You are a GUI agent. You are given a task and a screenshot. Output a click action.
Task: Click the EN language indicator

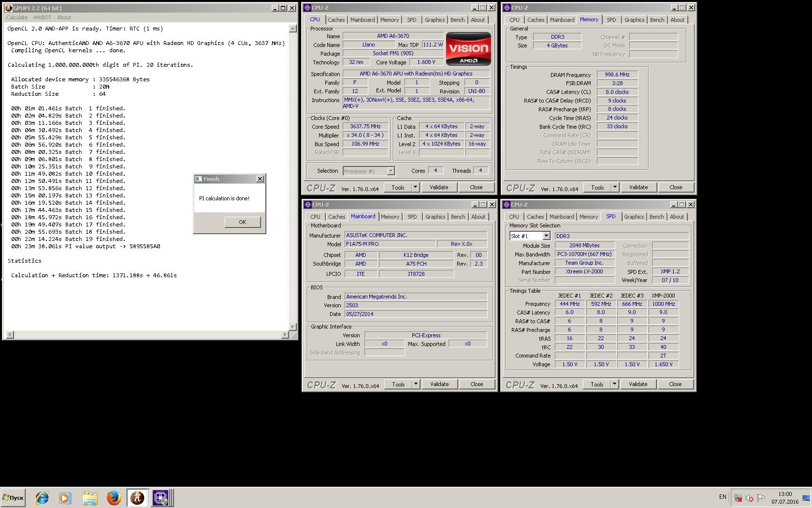723,497
